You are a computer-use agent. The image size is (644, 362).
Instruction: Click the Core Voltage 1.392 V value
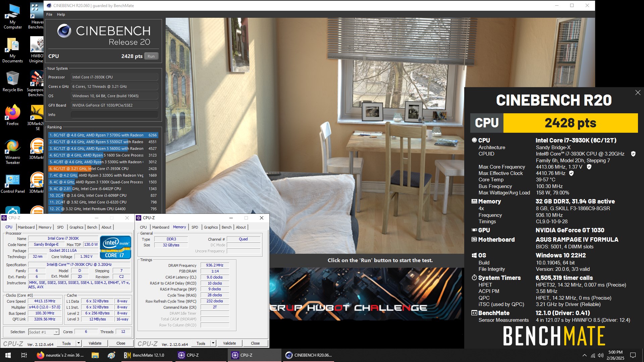pyautogui.click(x=86, y=257)
